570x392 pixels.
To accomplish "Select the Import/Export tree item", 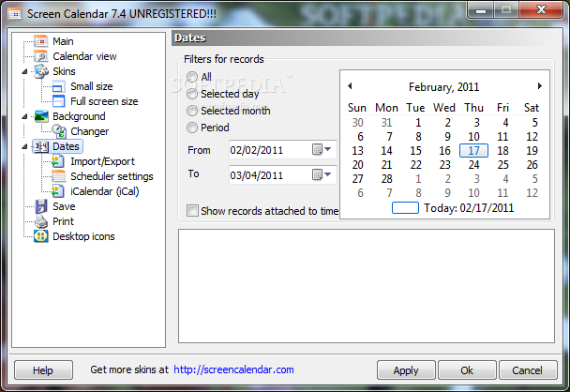I will (102, 161).
